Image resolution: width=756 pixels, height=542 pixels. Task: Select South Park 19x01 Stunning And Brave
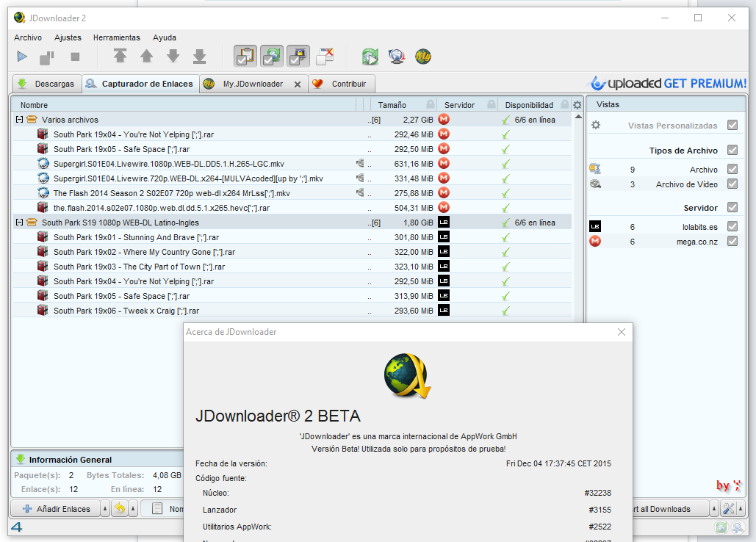tap(292, 237)
